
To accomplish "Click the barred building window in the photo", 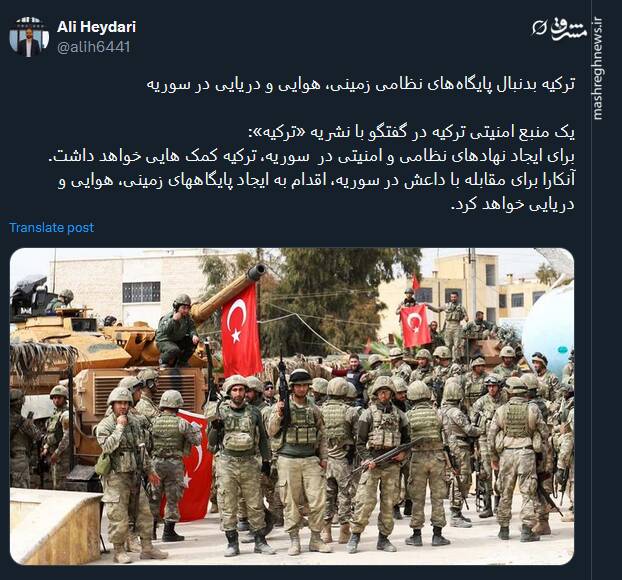I will pos(141,292).
